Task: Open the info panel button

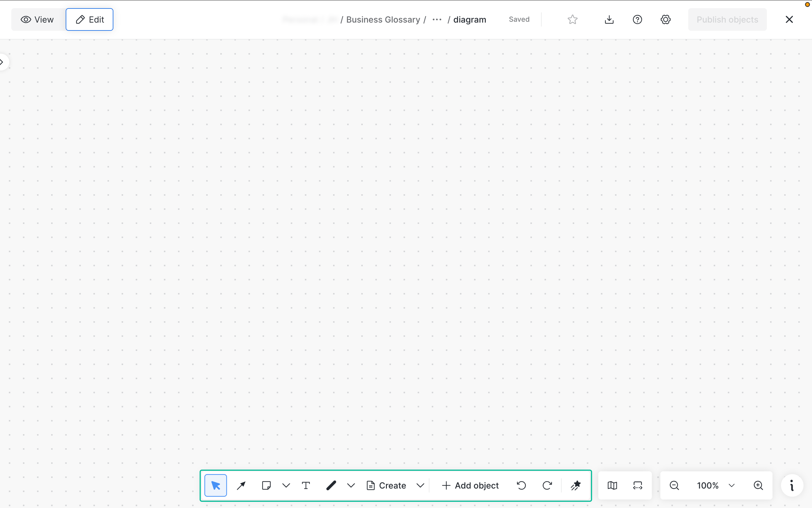Action: [x=792, y=485]
